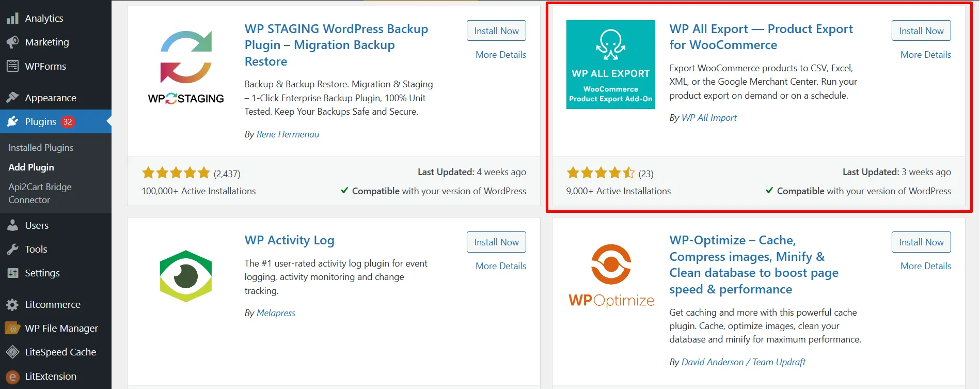
Task: Install WP All Export plugin now
Action: pyautogui.click(x=921, y=30)
